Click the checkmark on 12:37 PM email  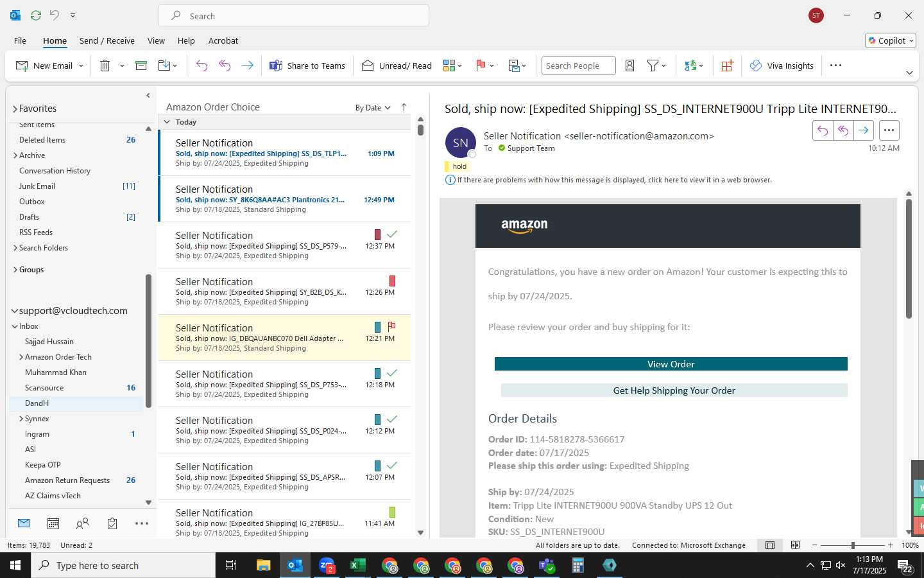391,234
